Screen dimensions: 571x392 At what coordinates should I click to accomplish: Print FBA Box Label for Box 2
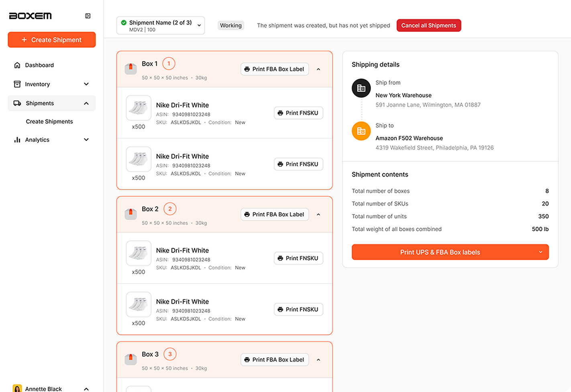pyautogui.click(x=275, y=214)
